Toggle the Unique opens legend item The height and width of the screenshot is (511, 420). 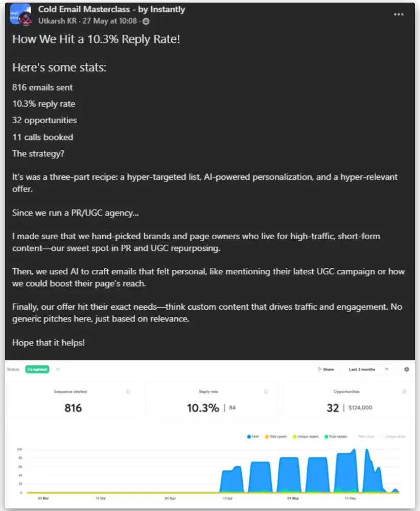click(306, 436)
